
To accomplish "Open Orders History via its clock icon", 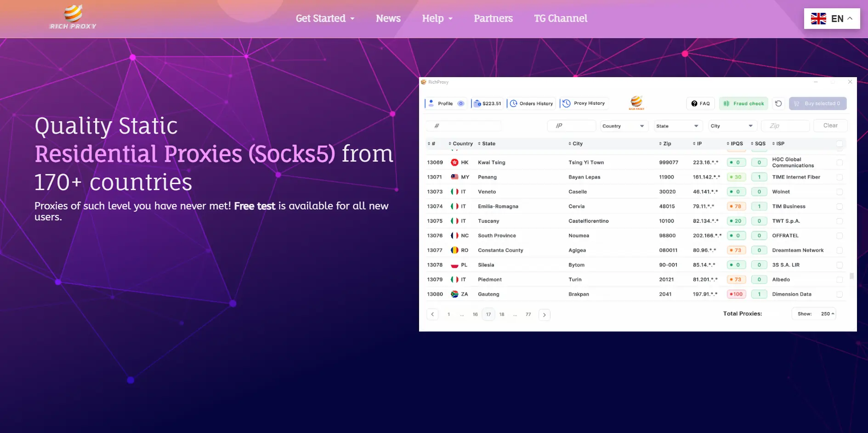I will [x=514, y=103].
